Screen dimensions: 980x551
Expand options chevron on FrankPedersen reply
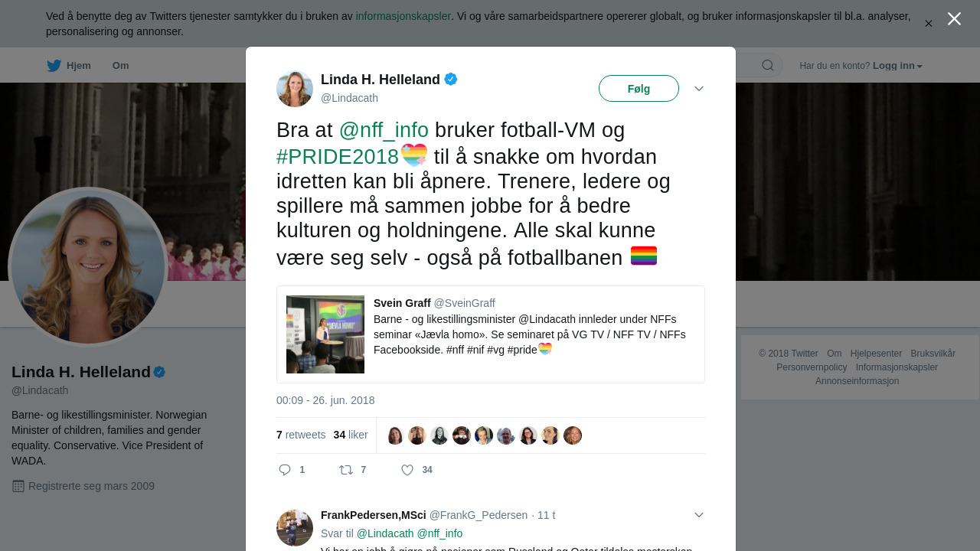(x=699, y=515)
